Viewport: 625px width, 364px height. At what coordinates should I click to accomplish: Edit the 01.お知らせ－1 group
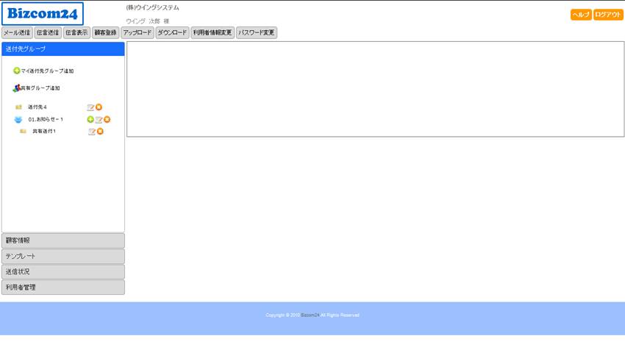click(x=99, y=119)
